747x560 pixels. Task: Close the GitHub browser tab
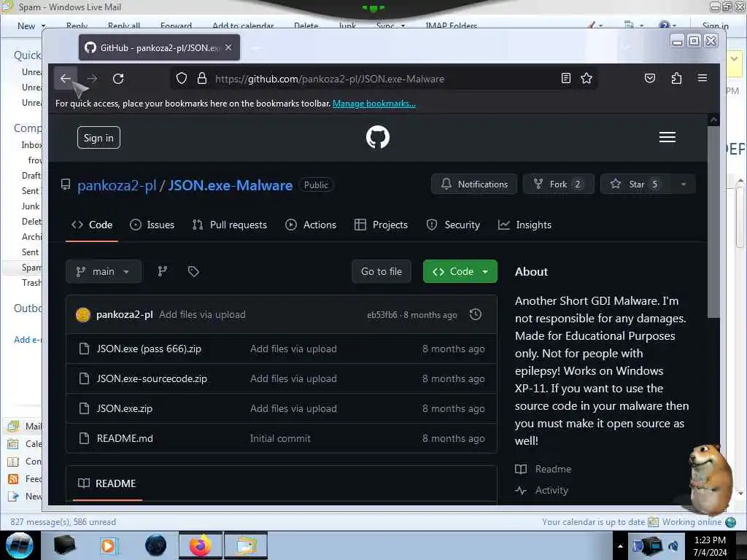[x=228, y=47]
